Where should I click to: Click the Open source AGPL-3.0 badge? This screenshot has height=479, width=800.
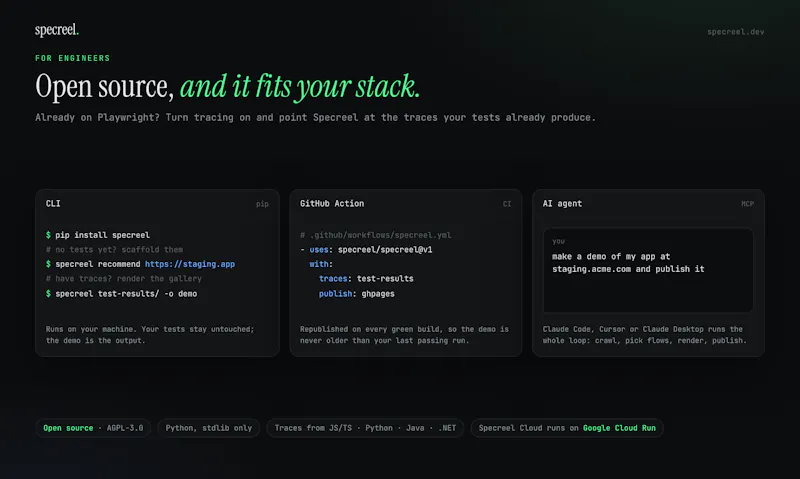93,428
